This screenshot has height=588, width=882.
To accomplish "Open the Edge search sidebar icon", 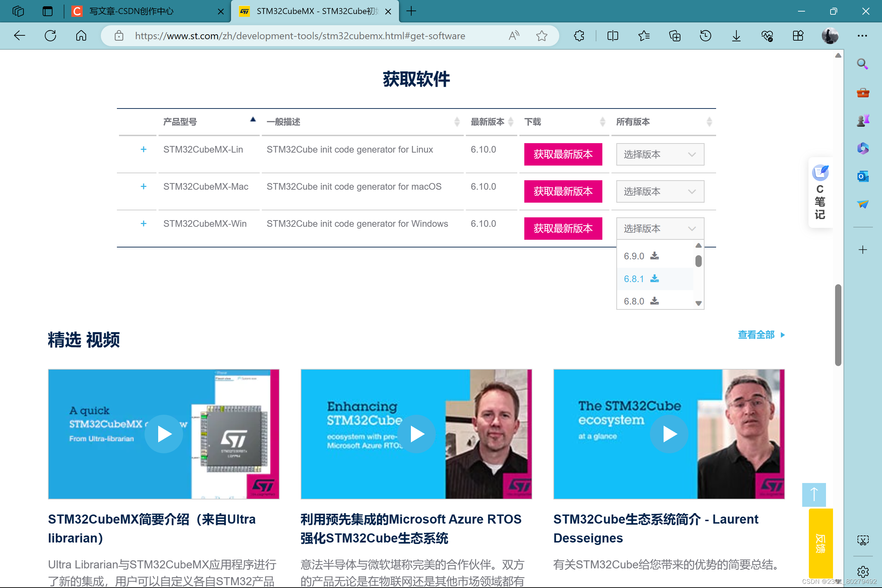I will (863, 64).
